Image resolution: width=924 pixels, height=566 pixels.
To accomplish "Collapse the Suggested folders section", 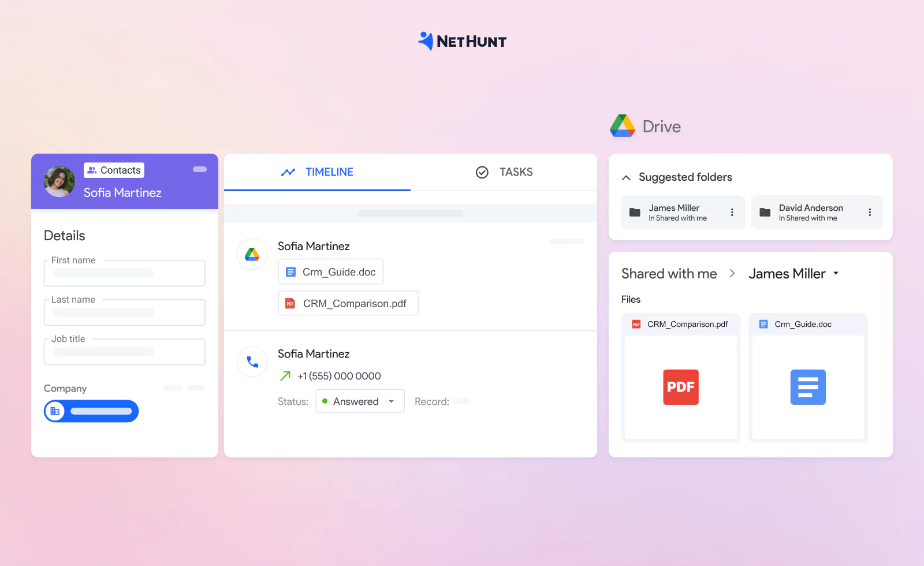I will click(x=627, y=177).
